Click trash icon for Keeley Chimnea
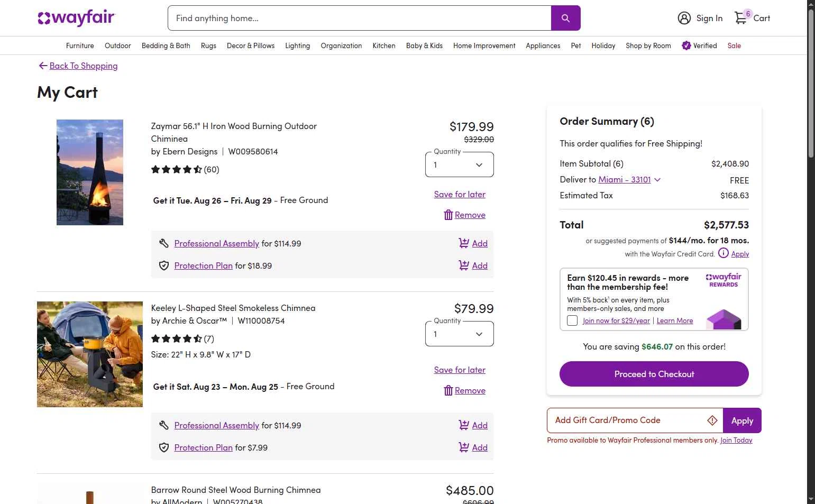Image resolution: width=815 pixels, height=504 pixels. (x=448, y=390)
